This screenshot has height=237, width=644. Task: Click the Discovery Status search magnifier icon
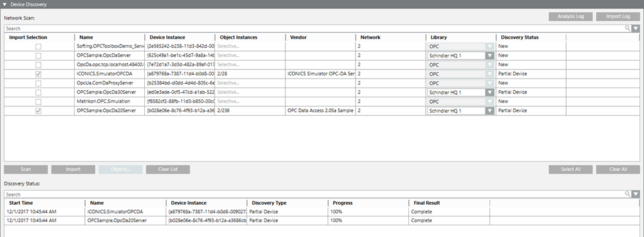[627, 194]
